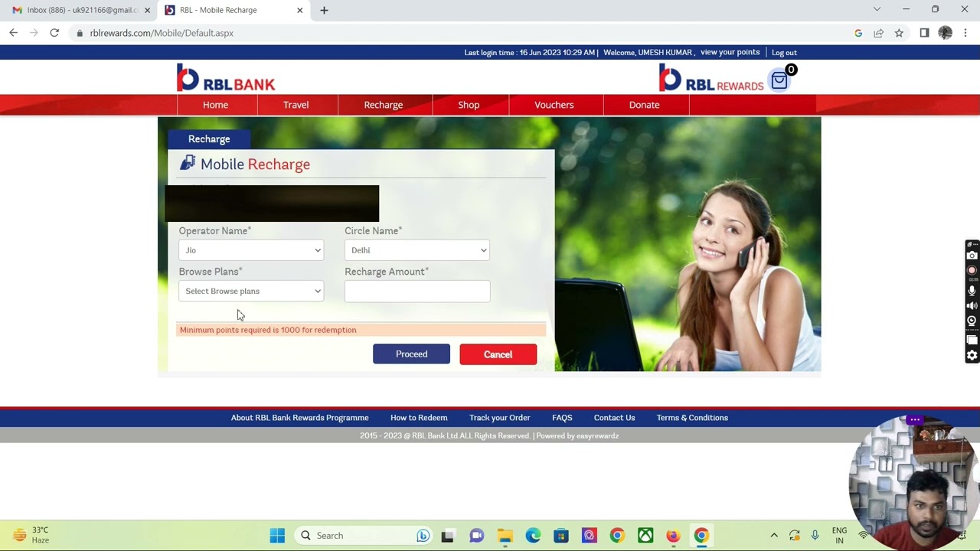Open About RBL Bank Rewards Programme link

click(x=300, y=418)
